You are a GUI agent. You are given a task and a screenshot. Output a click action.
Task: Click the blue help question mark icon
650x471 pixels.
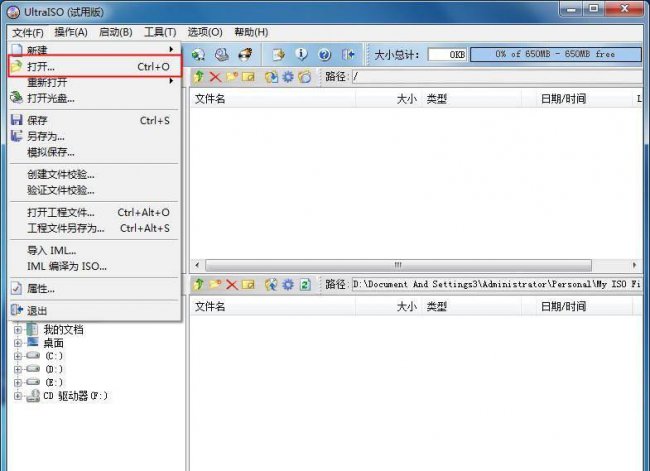[325, 54]
